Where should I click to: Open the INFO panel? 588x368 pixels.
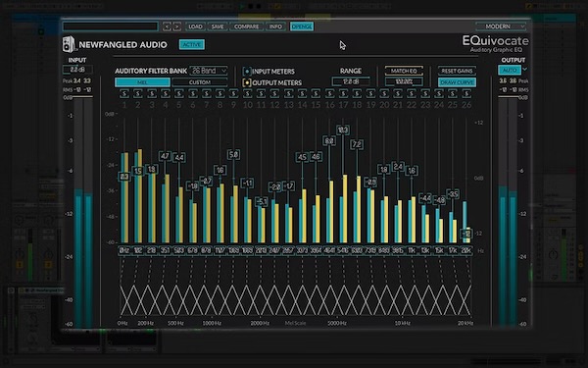(x=275, y=26)
